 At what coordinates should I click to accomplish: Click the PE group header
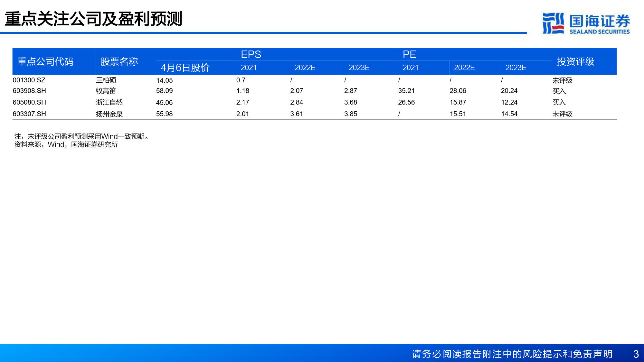[409, 54]
